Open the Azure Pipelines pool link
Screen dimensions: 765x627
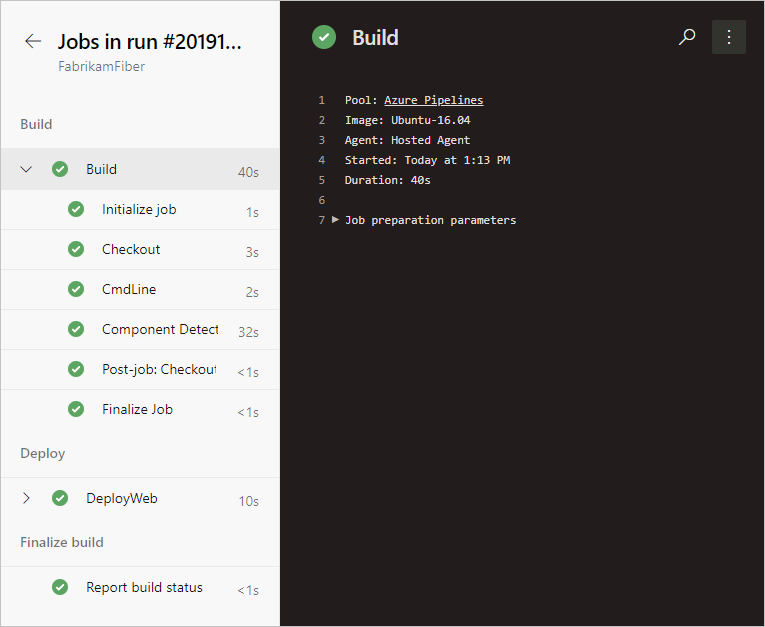coord(433,100)
